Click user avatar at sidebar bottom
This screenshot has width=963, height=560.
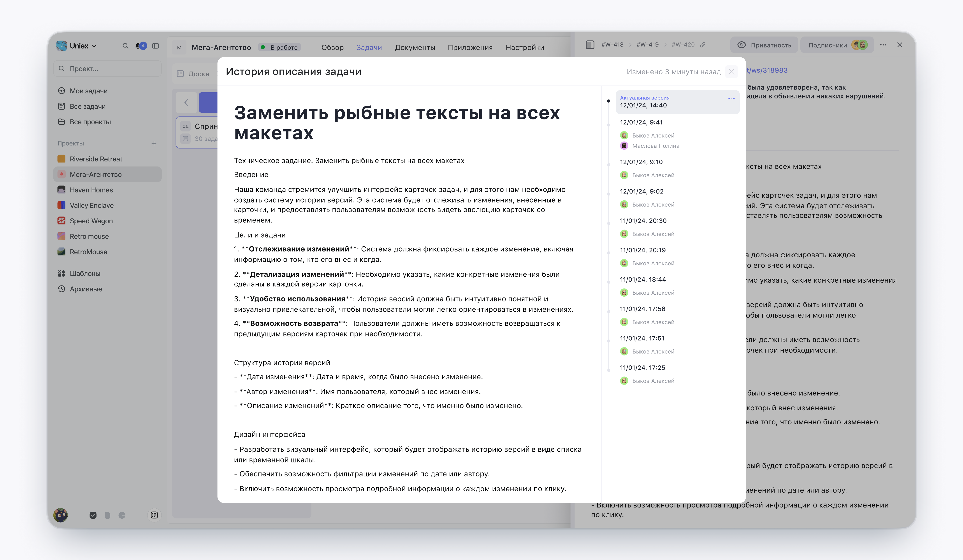click(61, 515)
